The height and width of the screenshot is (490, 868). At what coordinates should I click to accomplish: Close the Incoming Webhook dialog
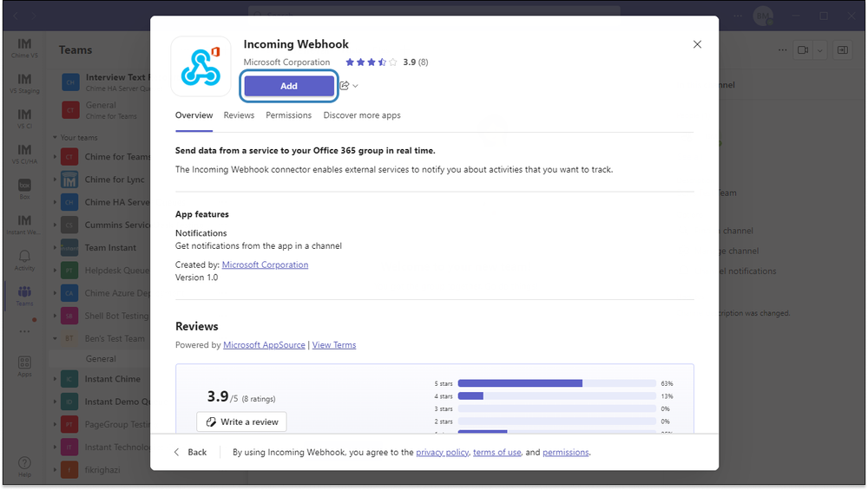point(697,44)
